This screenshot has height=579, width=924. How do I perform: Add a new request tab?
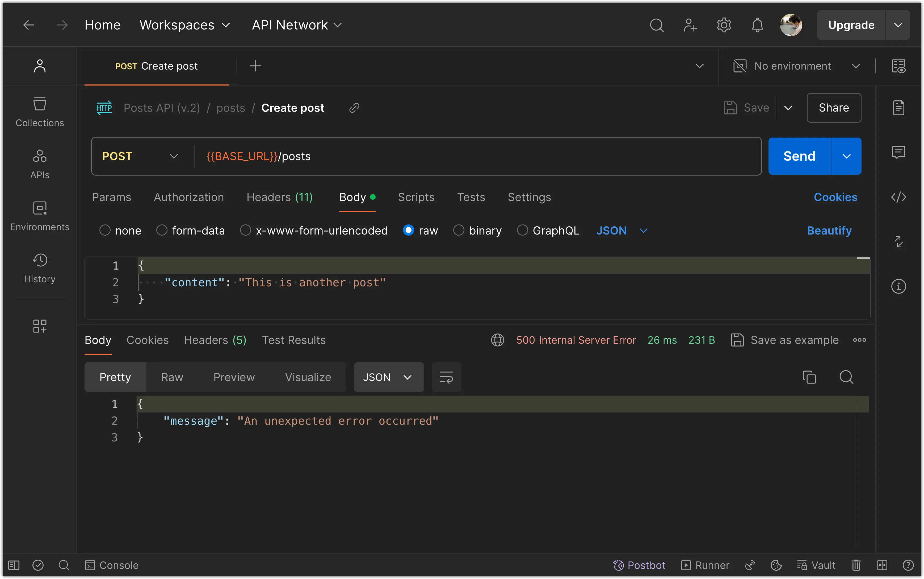coord(256,66)
